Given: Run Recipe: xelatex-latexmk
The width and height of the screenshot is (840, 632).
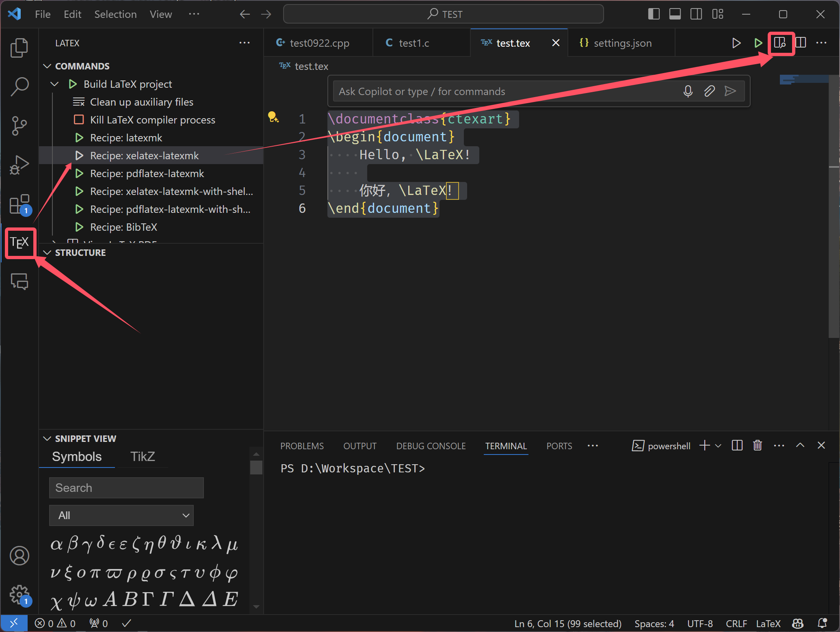Looking at the screenshot, I should [151, 156].
